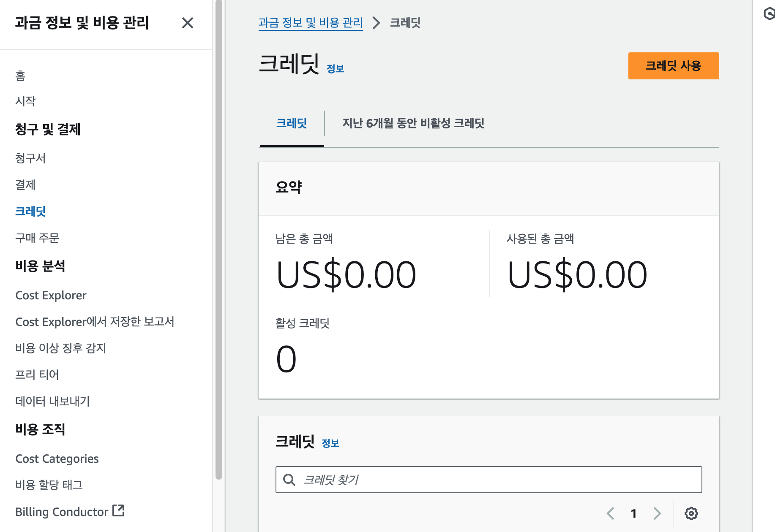775x532 pixels.
Task: Select the 크레딧 tab
Action: click(292, 123)
